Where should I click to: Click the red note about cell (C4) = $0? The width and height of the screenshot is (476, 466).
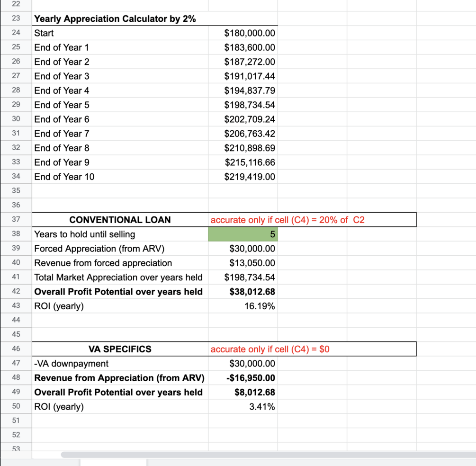[x=270, y=349]
